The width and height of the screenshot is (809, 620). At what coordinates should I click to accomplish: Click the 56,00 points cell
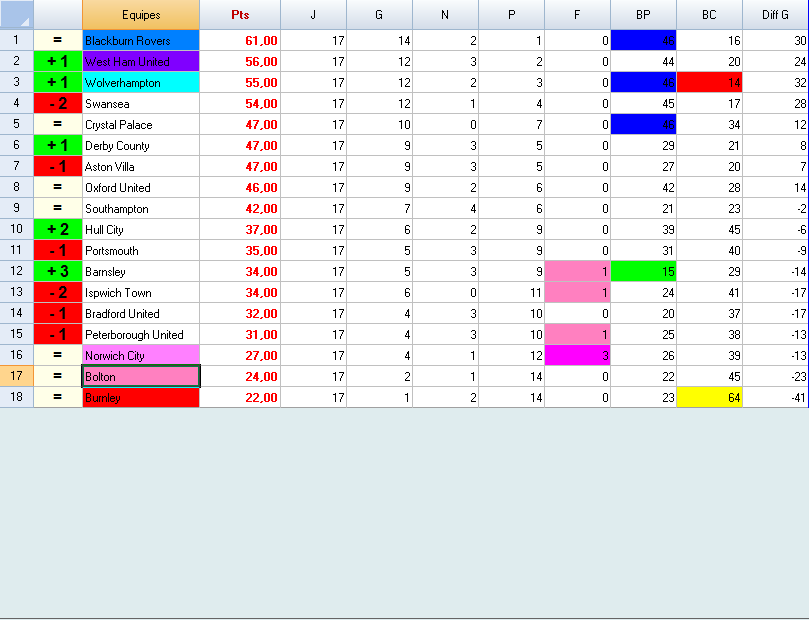[240, 61]
